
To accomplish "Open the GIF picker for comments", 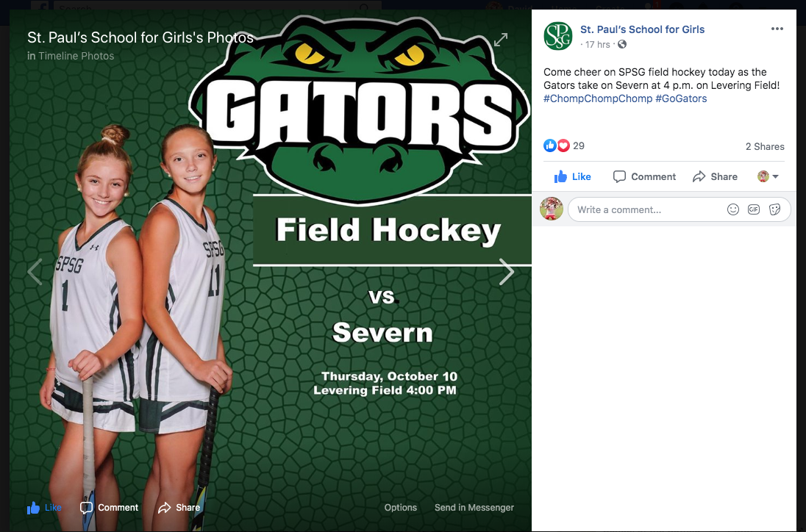I will click(754, 209).
